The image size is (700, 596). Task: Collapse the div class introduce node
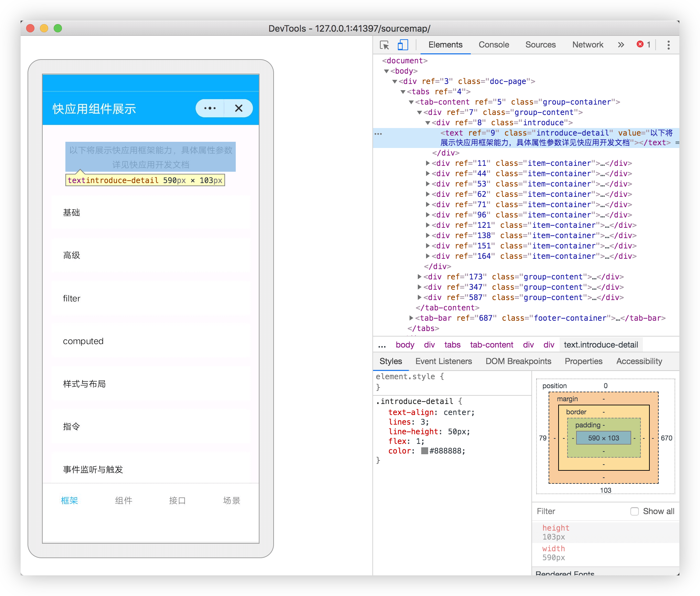(428, 123)
